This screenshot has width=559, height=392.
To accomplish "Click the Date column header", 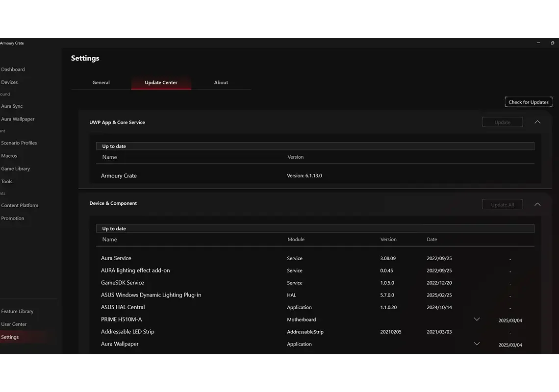I will tap(432, 240).
